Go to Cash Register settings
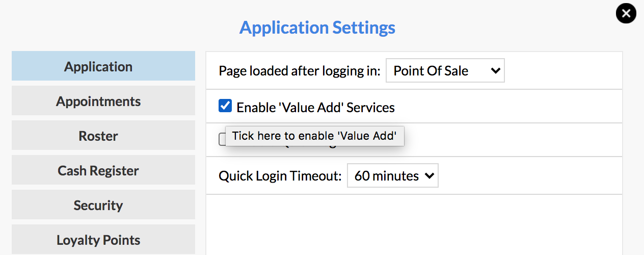 point(103,170)
